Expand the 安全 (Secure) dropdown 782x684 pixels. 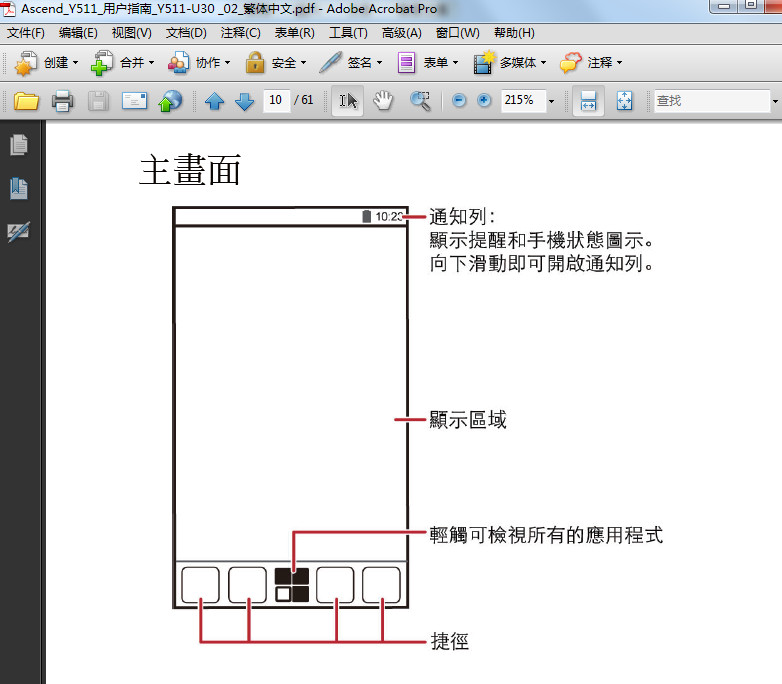tap(303, 63)
